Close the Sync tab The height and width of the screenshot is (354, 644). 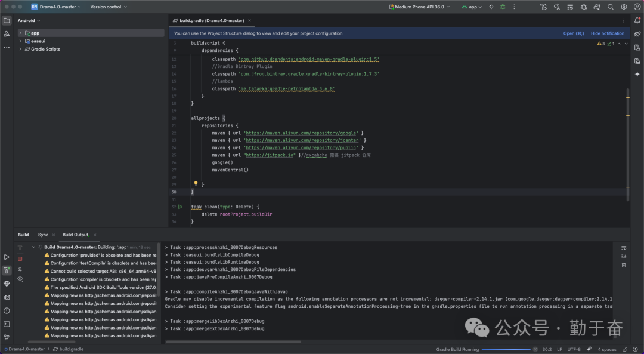pos(54,235)
